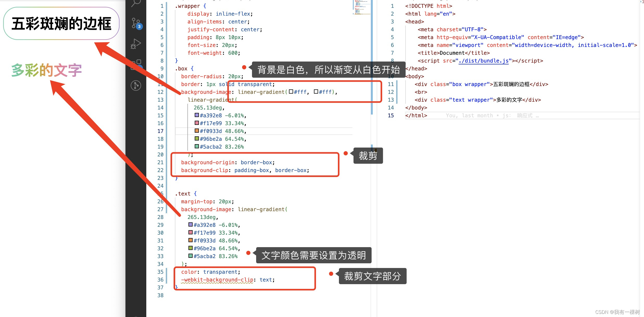Collapse the head section in the HTML editor
The width and height of the screenshot is (644, 317).
pos(400,22)
